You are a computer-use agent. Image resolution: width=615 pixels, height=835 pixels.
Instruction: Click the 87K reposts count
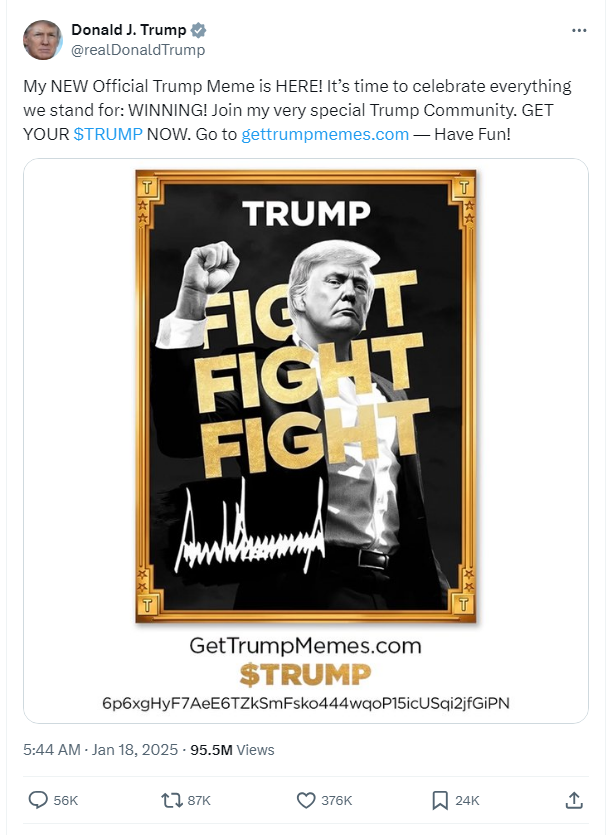pos(199,800)
